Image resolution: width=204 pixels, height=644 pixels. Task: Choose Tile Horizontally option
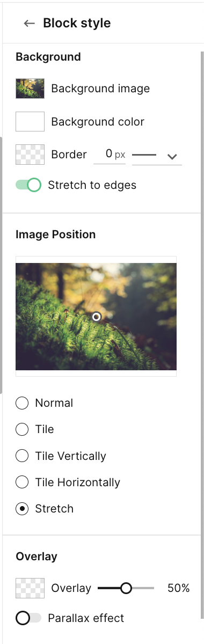(22, 482)
